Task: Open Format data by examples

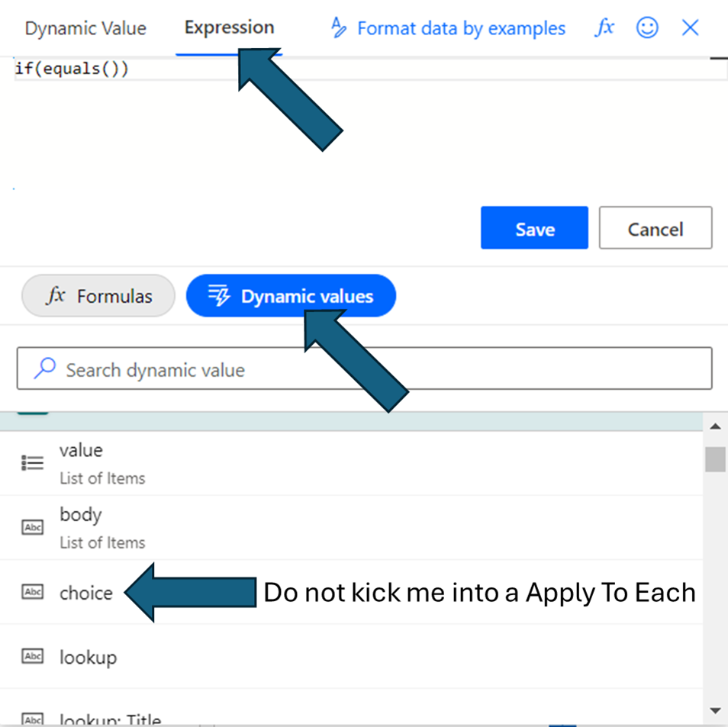Action: click(461, 29)
